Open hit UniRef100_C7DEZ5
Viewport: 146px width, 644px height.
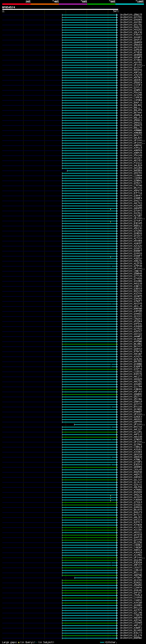pos(131,615)
